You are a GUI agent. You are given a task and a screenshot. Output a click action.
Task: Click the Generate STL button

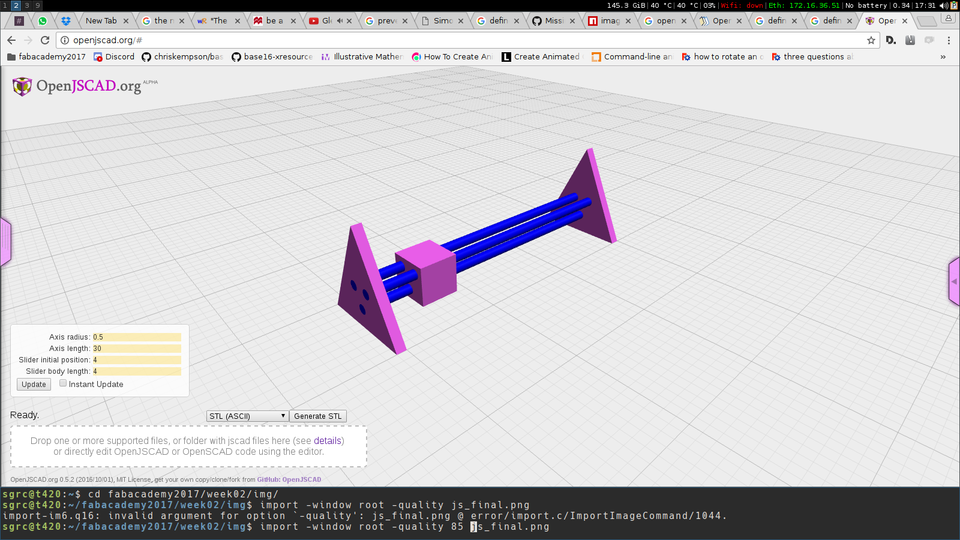tap(318, 416)
